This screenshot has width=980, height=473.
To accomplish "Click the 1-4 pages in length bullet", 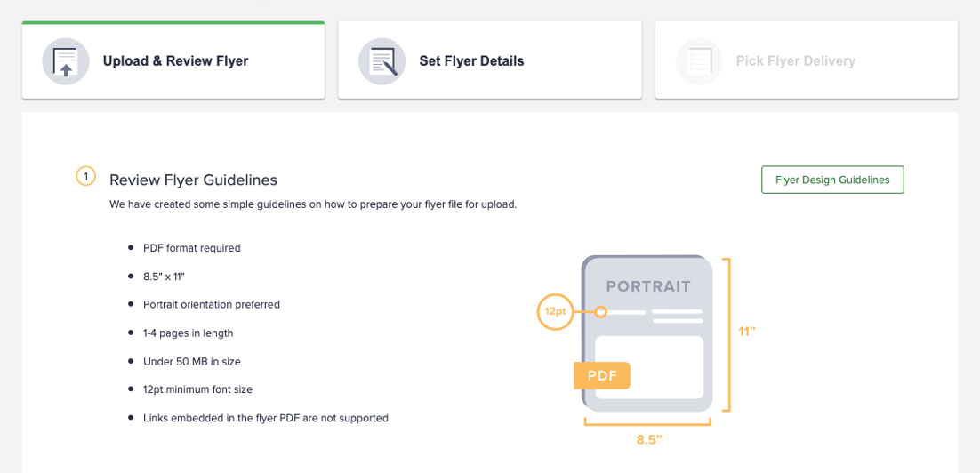I will pos(189,333).
